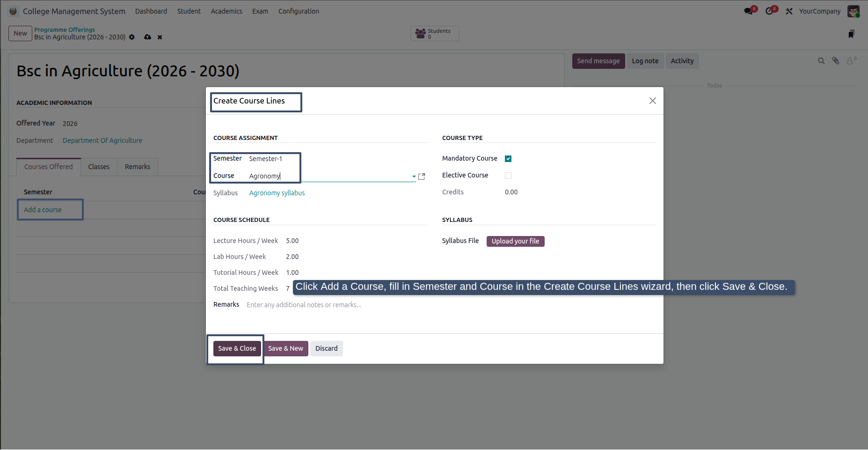The image size is (868, 450).
Task: Click the attachments paperclip icon in chatter
Action: (x=835, y=61)
